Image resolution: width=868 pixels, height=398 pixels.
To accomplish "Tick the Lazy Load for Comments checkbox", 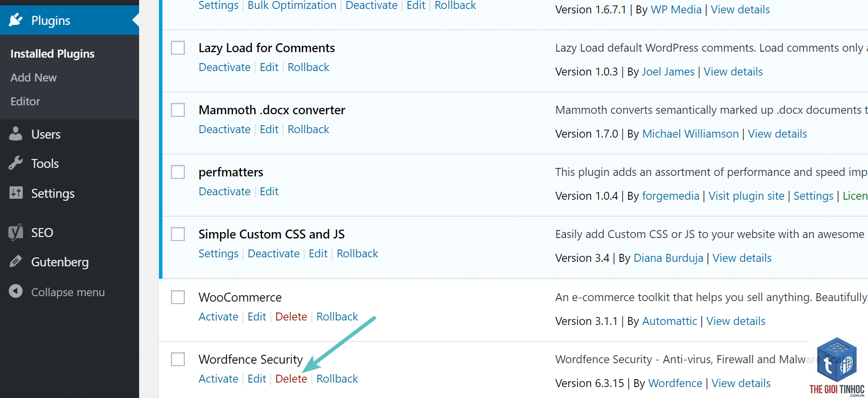I will [178, 48].
